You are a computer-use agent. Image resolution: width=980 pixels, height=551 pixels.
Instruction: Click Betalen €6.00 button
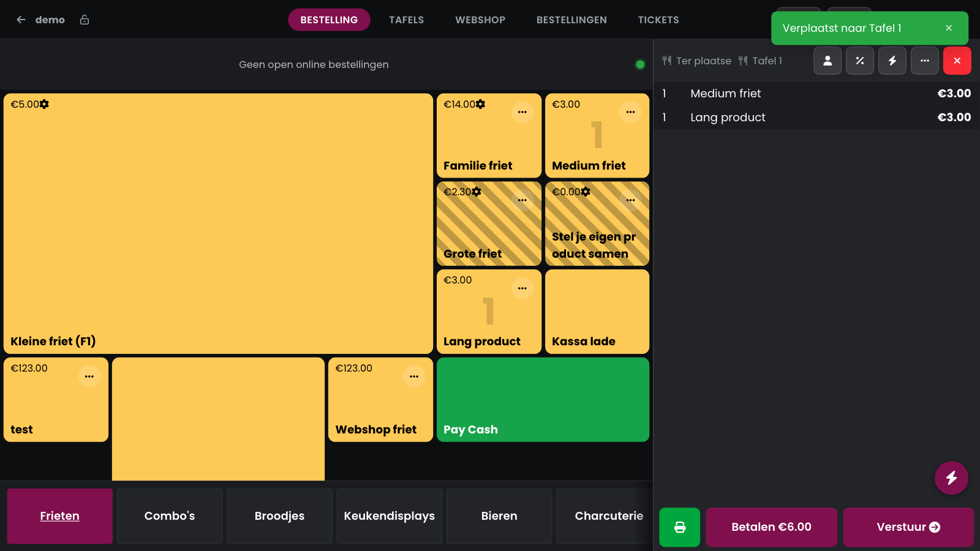point(771,527)
